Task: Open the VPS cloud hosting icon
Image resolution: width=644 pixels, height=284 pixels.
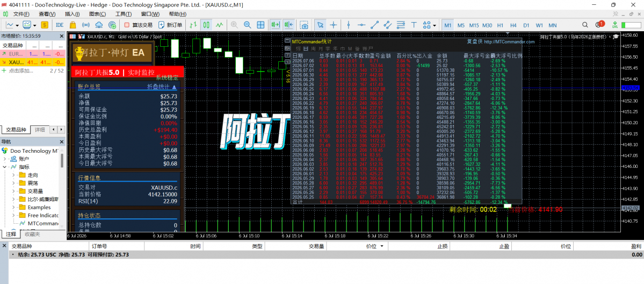Action: [99, 25]
